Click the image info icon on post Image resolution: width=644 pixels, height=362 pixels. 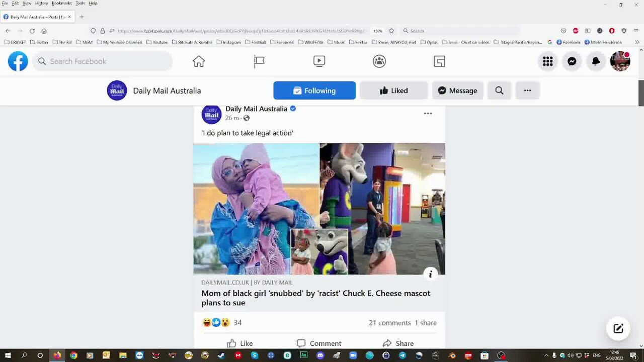(431, 274)
